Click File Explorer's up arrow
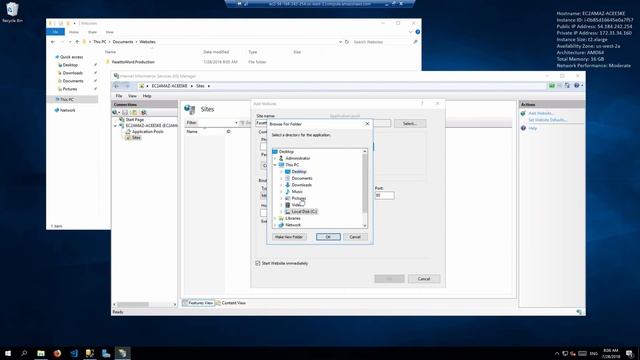The height and width of the screenshot is (360, 640). (77, 42)
